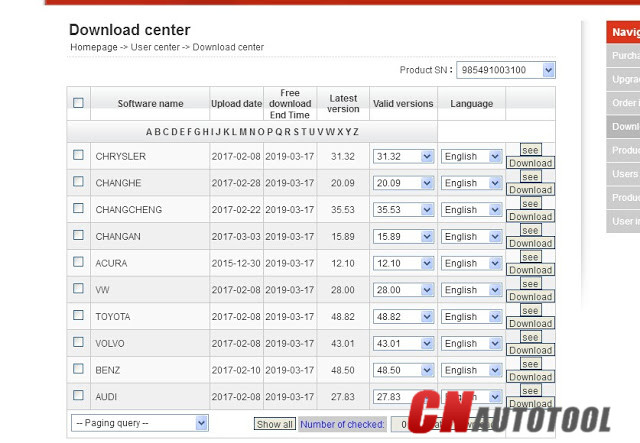Click the TOYOTA software name

click(113, 317)
